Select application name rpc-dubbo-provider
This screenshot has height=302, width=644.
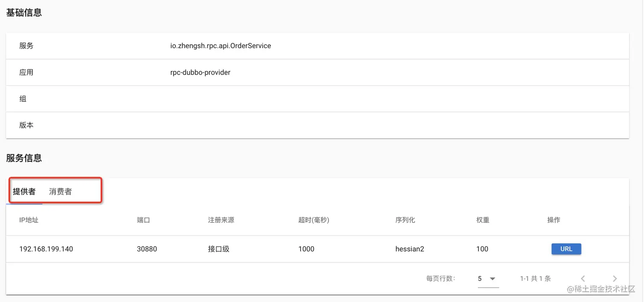[x=200, y=72]
